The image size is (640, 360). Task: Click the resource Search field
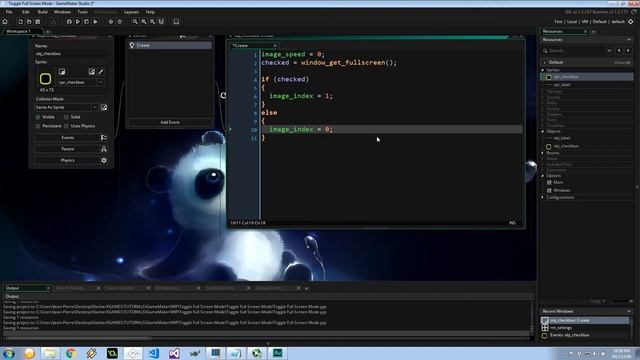coord(573,51)
